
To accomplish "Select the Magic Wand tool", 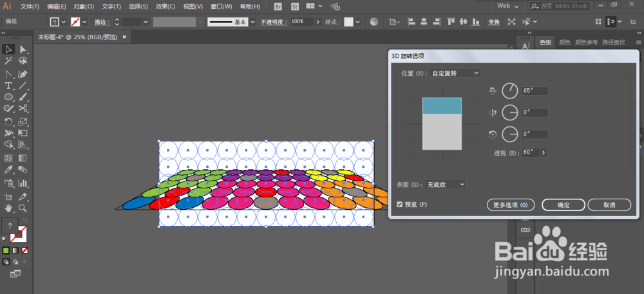I will tap(8, 61).
